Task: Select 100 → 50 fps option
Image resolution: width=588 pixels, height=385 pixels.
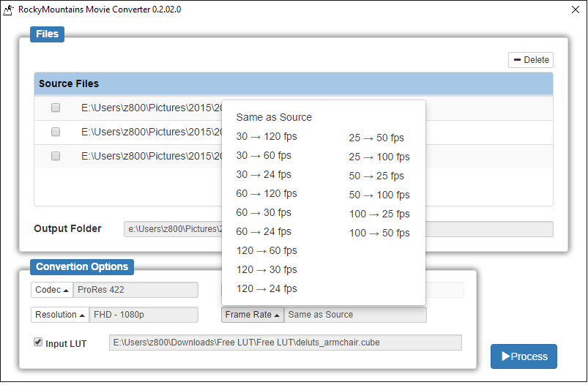Action: (379, 233)
